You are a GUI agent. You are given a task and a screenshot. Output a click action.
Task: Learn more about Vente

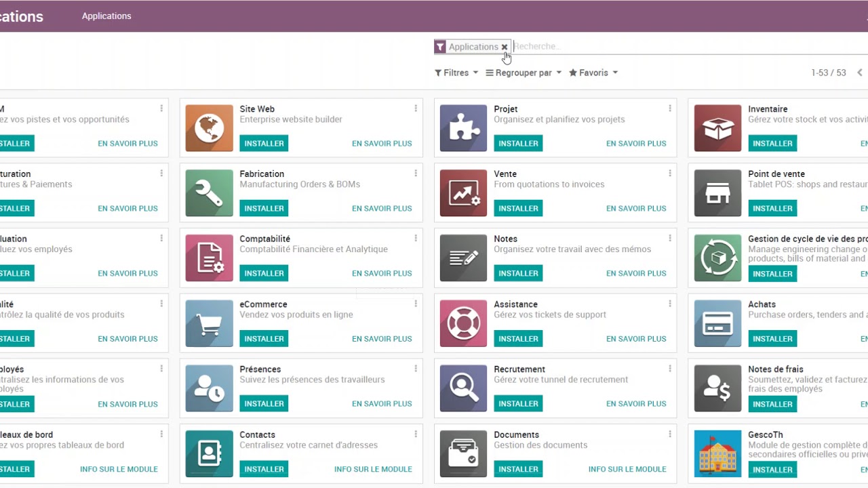coord(636,208)
